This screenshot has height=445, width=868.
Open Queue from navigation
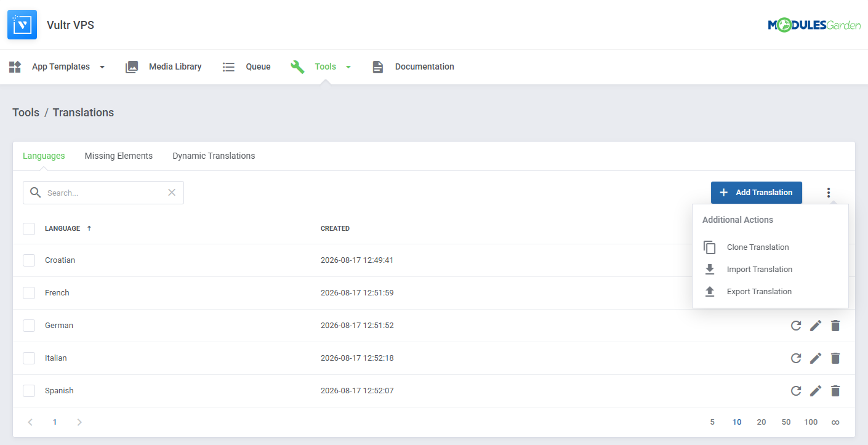[x=259, y=67]
